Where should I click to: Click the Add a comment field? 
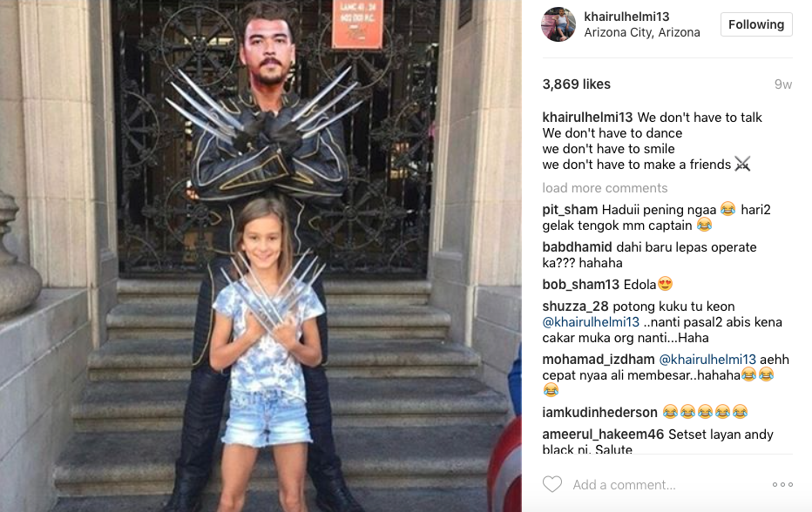[668, 484]
